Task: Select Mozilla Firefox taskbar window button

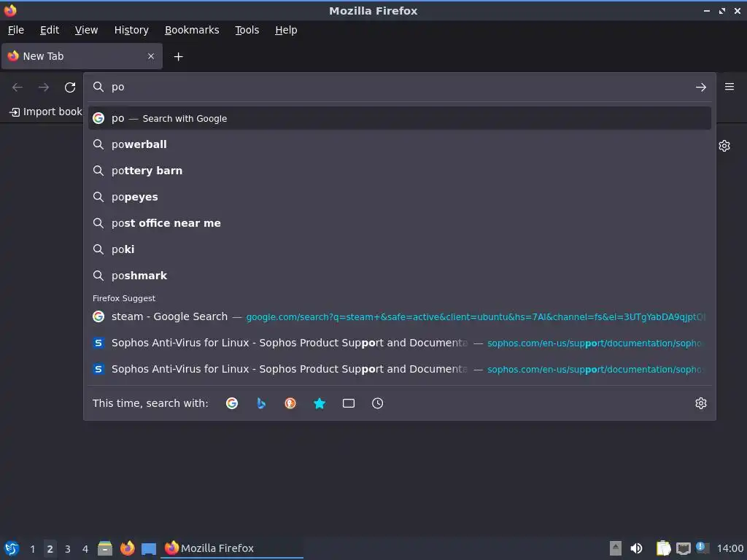Action: 233,548
